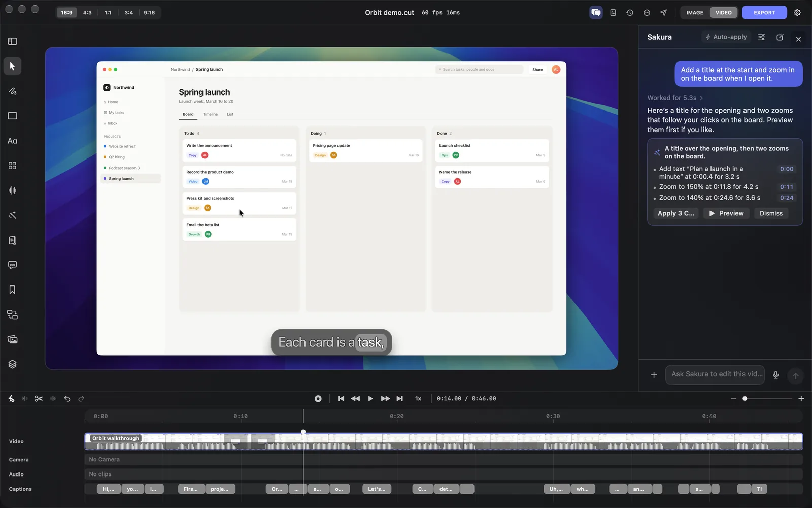Set aspect ratio to 9:16
Image resolution: width=812 pixels, height=508 pixels.
point(149,13)
